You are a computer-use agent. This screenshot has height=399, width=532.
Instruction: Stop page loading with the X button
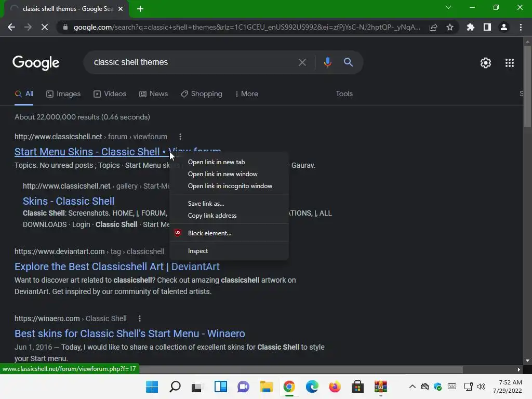45,27
